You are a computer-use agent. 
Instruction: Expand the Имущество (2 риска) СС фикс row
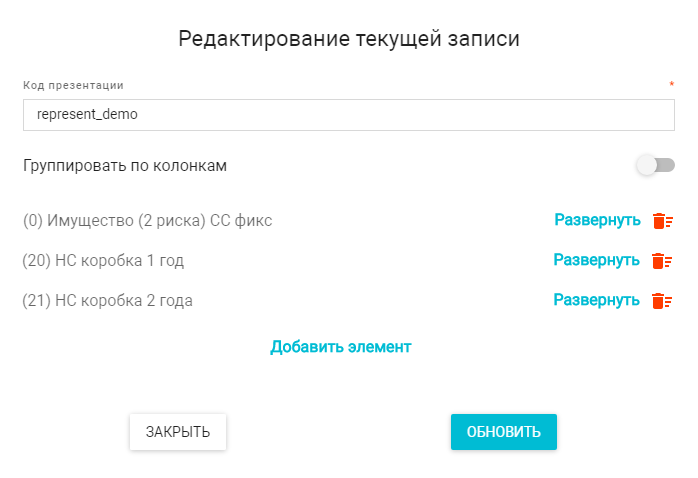click(x=597, y=220)
